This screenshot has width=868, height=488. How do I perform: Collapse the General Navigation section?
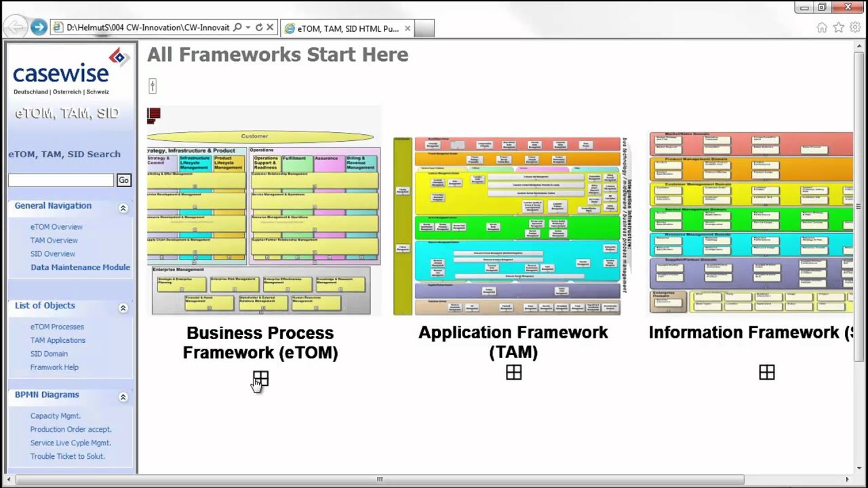click(x=123, y=208)
